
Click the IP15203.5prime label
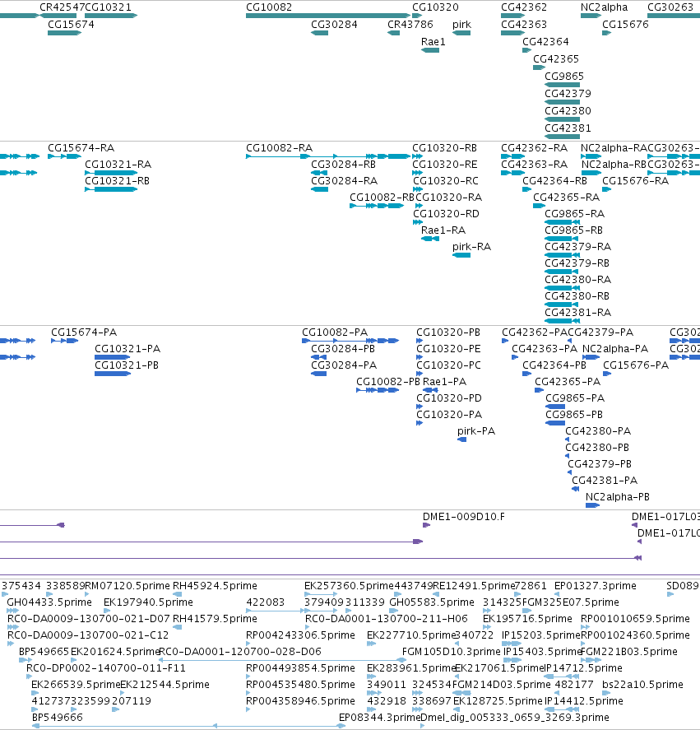click(540, 635)
